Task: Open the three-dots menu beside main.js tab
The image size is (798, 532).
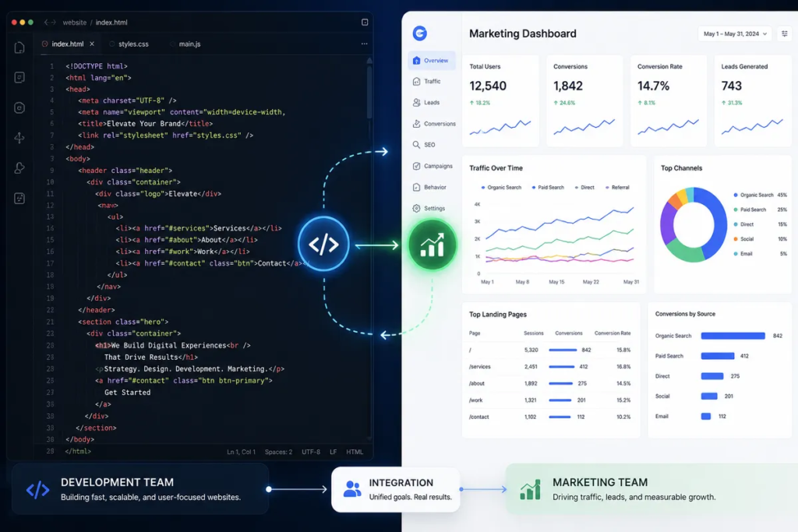Action: [365, 44]
